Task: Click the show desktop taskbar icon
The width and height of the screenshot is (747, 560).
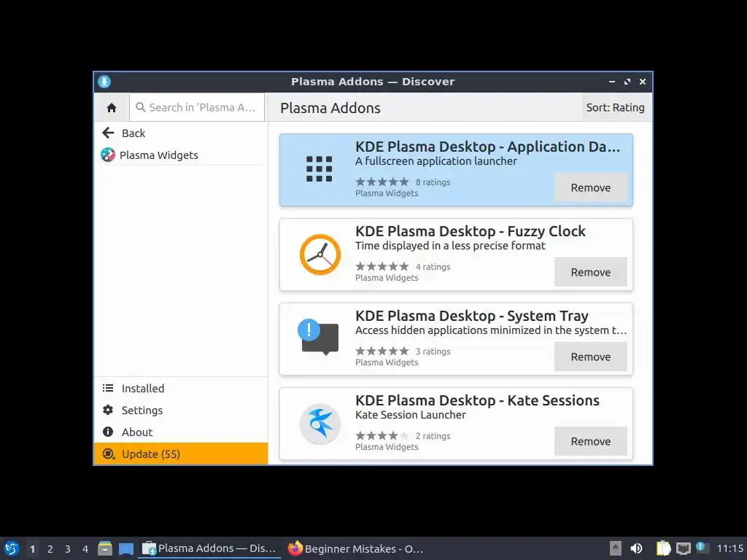Action: [126, 549]
